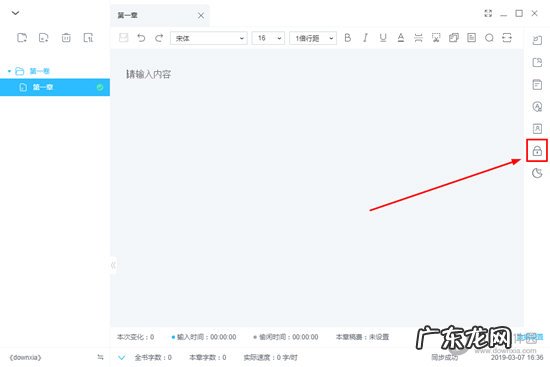
Task: Open the character card sidebar icon
Action: [x=537, y=129]
